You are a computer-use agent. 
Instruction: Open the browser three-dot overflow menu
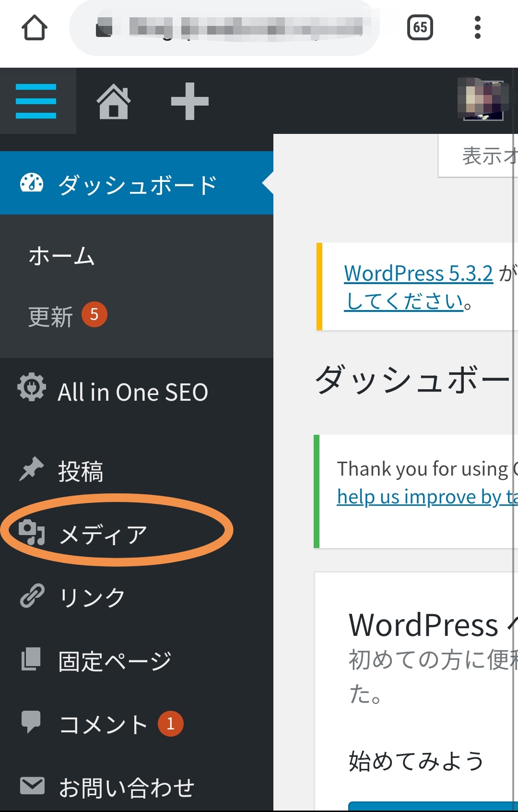click(x=477, y=28)
